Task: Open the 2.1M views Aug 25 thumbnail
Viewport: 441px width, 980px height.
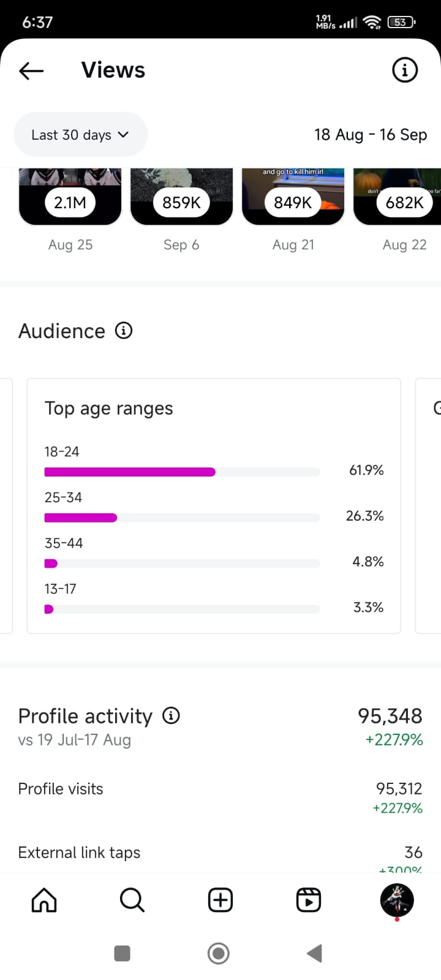Action: (x=70, y=197)
